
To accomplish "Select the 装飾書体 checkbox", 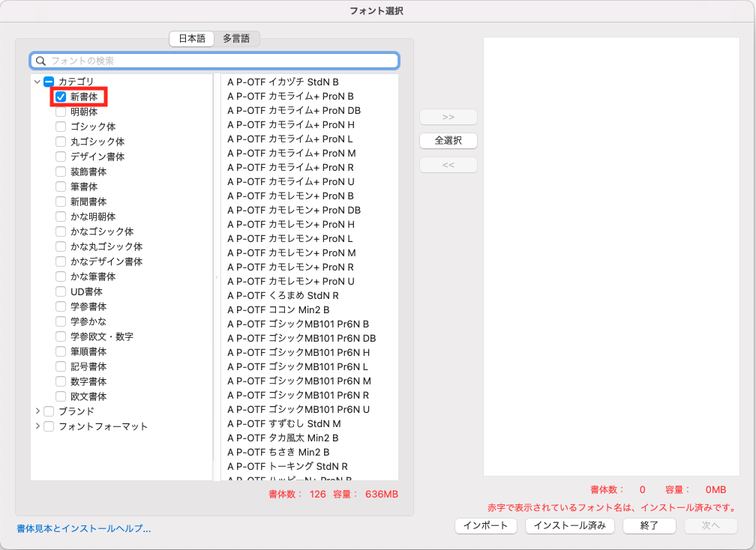I will [61, 172].
